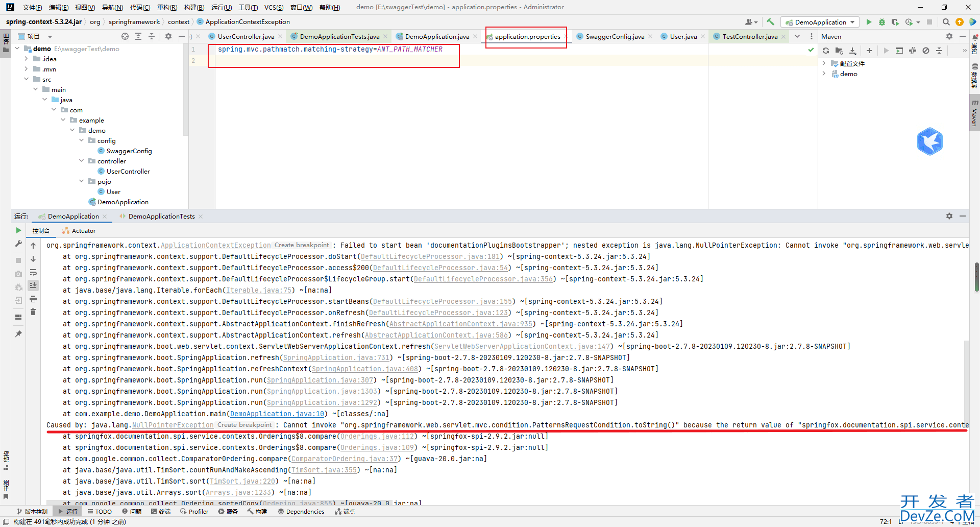Viewport: 980px width, 527px height.
Task: Open Orderings.java:112 link
Action: pos(377,436)
